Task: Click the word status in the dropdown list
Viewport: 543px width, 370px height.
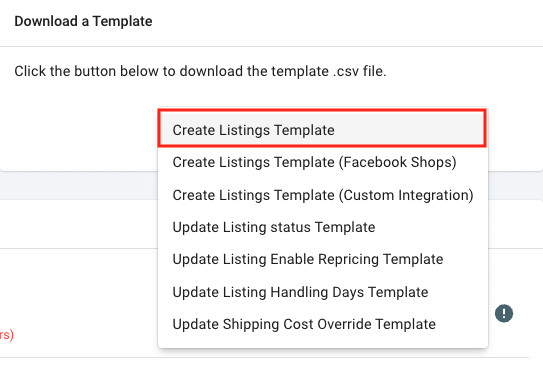Action: click(291, 227)
